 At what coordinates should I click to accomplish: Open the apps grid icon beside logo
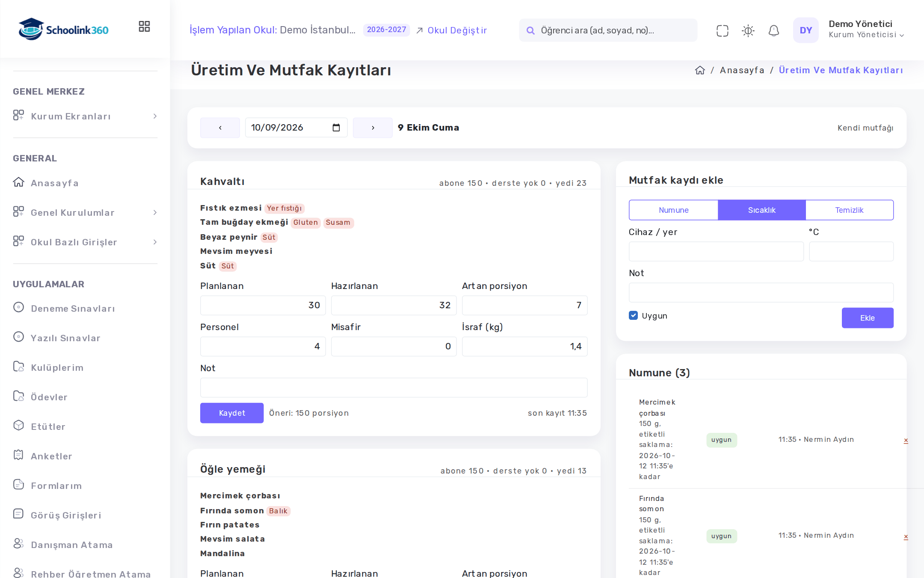tap(144, 27)
